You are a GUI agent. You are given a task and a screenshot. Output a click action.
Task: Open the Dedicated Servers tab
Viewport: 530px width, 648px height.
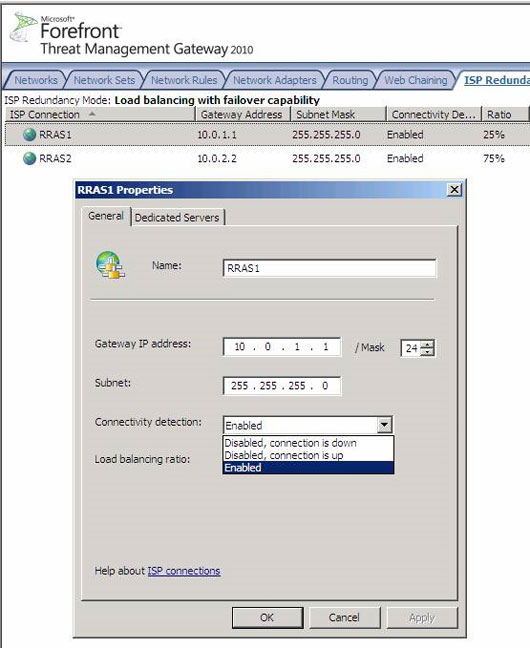[x=177, y=217]
